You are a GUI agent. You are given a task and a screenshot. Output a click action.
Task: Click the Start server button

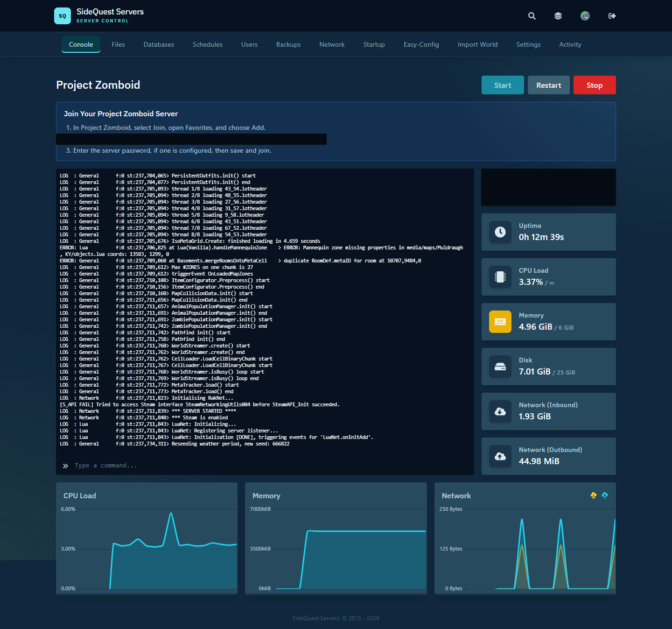coord(503,85)
